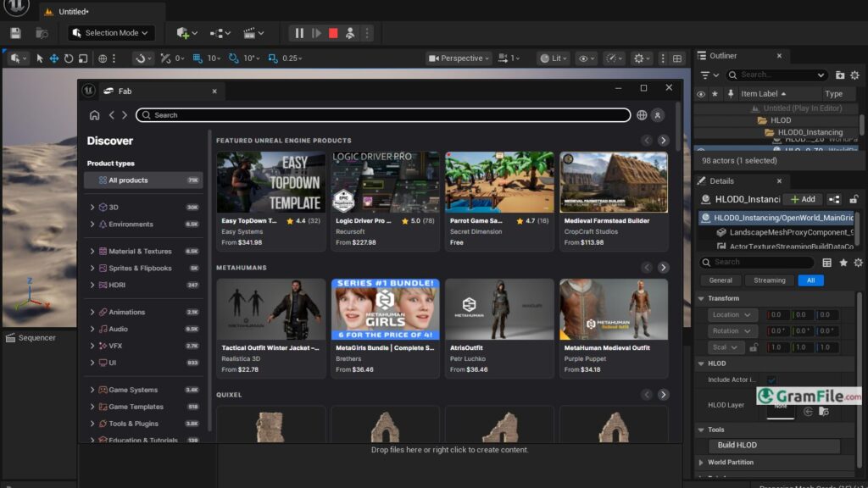The image size is (868, 488).
Task: Open the Fab user account icon
Action: (x=658, y=115)
